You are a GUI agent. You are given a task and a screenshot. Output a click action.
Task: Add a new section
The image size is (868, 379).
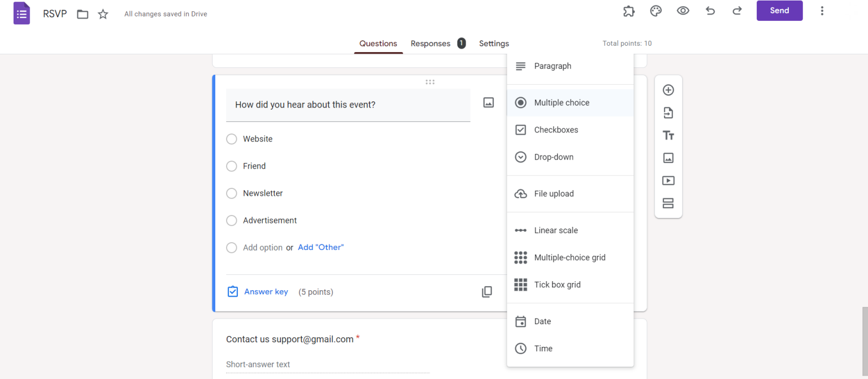tap(668, 203)
